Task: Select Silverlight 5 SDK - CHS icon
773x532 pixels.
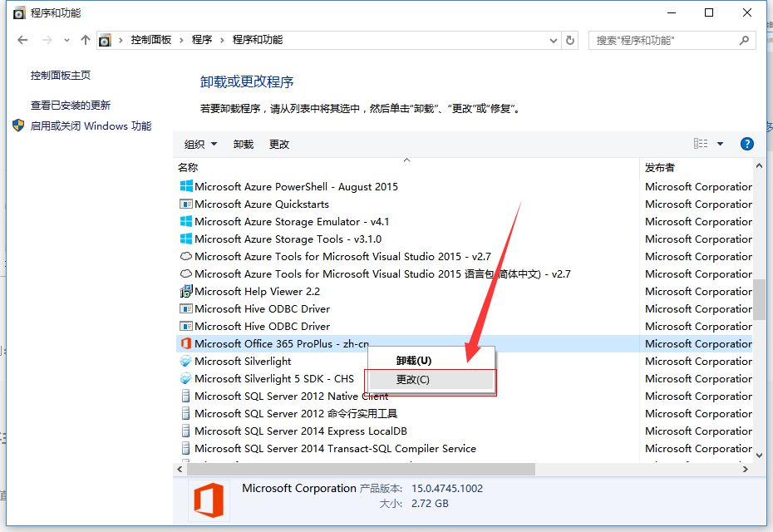Action: 186,379
